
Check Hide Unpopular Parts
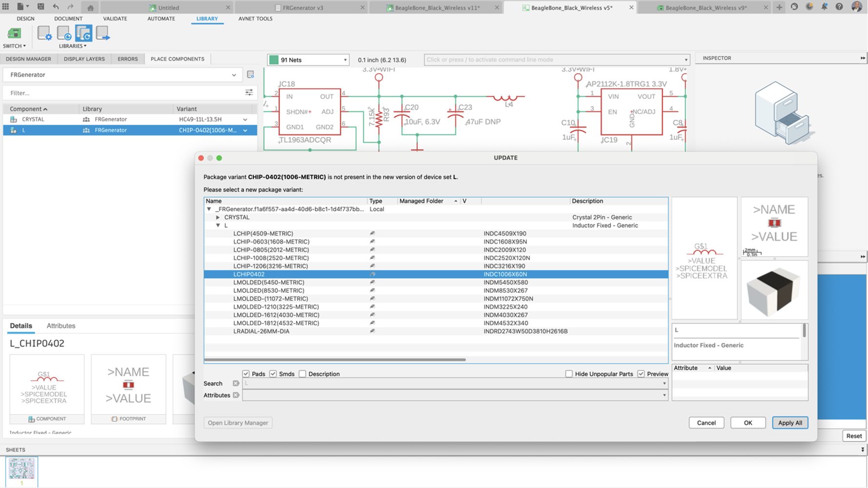[x=569, y=374]
